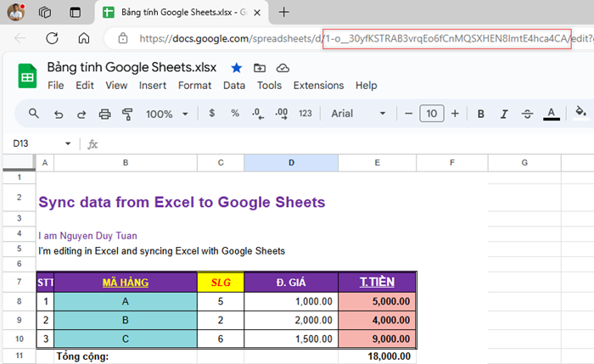The image size is (594, 364).
Task: Increase font size with plus button
Action: [455, 114]
